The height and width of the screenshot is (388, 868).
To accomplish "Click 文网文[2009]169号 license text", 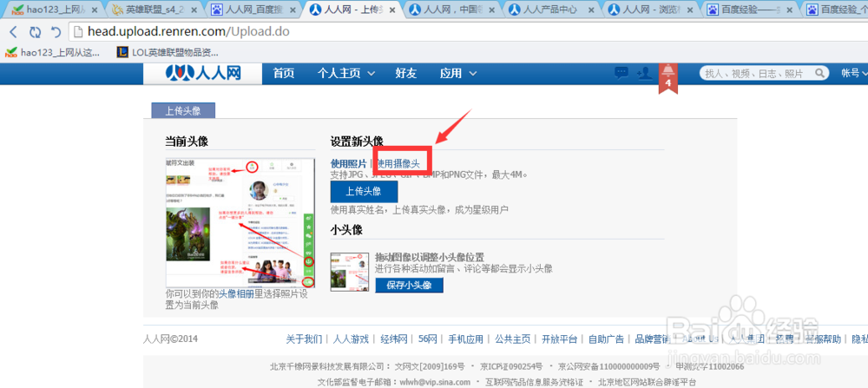I will [429, 366].
